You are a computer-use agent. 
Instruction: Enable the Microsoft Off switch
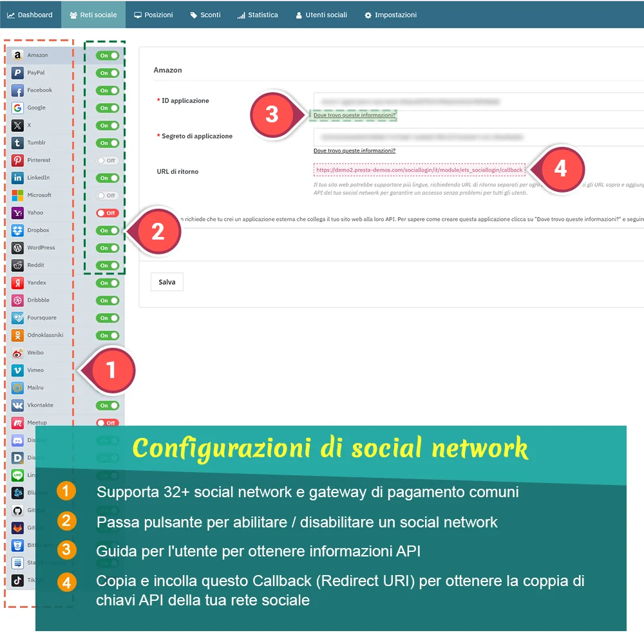[x=108, y=196]
